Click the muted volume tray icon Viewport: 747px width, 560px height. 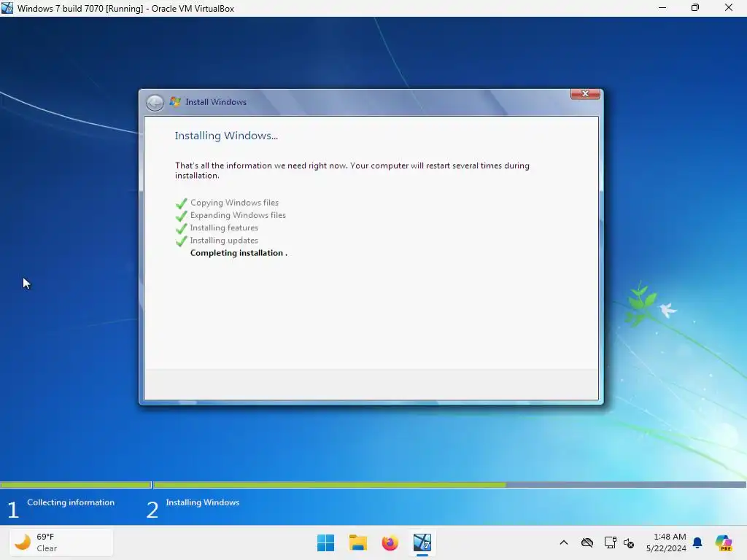point(629,542)
